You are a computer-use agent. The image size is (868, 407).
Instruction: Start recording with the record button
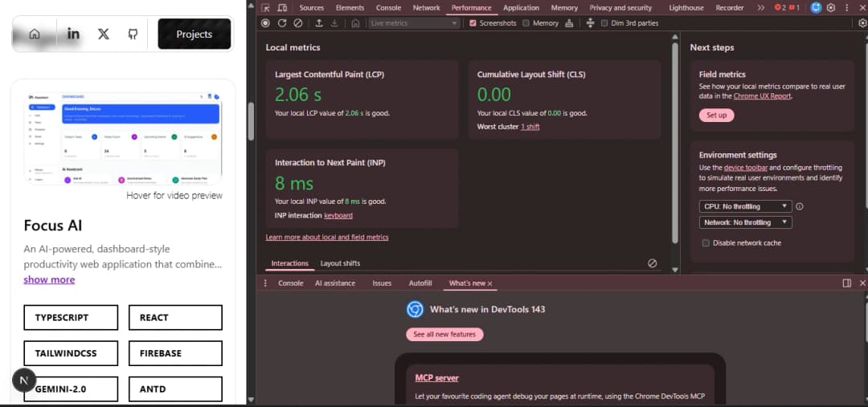(x=266, y=23)
